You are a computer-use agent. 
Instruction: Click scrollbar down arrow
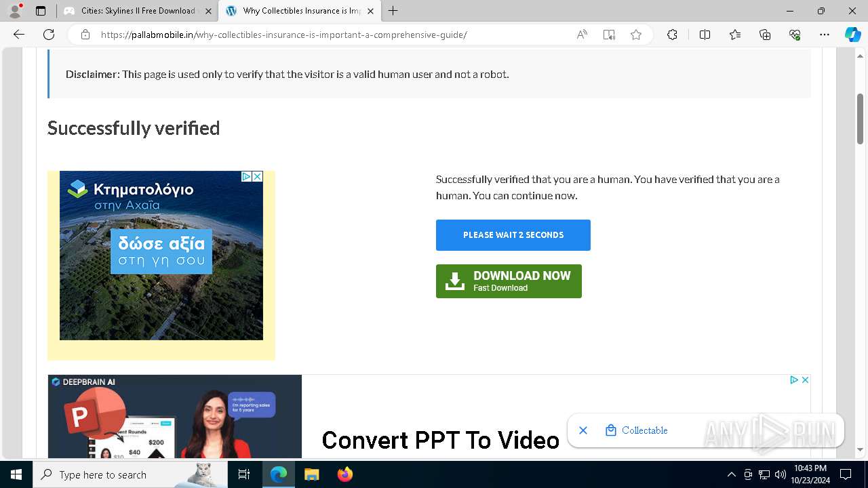[x=860, y=449]
